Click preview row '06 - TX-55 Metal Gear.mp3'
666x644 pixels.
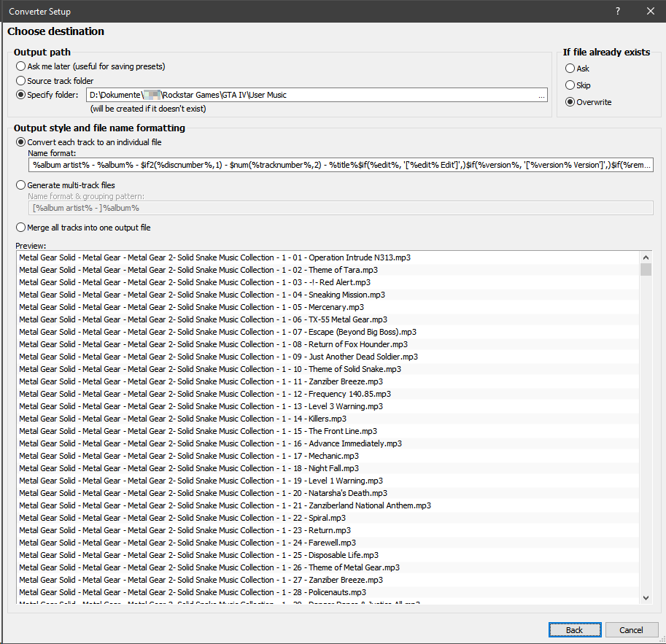click(x=328, y=319)
